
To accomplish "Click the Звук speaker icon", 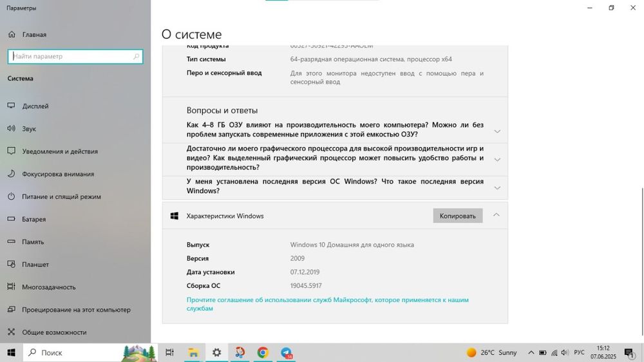I will click(x=12, y=128).
